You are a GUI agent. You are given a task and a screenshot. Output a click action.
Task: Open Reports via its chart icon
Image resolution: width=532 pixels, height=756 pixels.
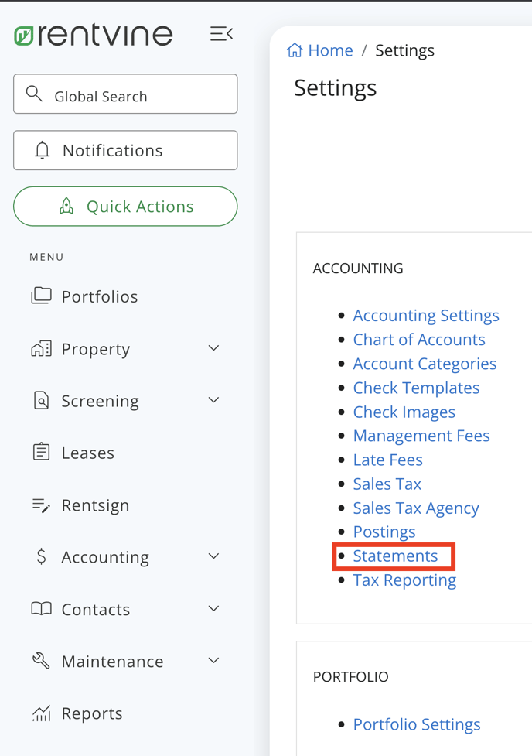click(x=40, y=713)
